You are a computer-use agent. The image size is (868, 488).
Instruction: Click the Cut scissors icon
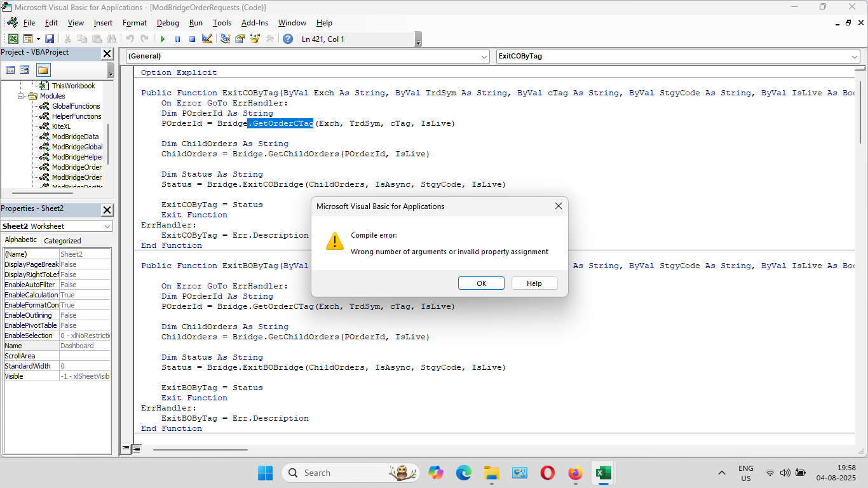[68, 39]
